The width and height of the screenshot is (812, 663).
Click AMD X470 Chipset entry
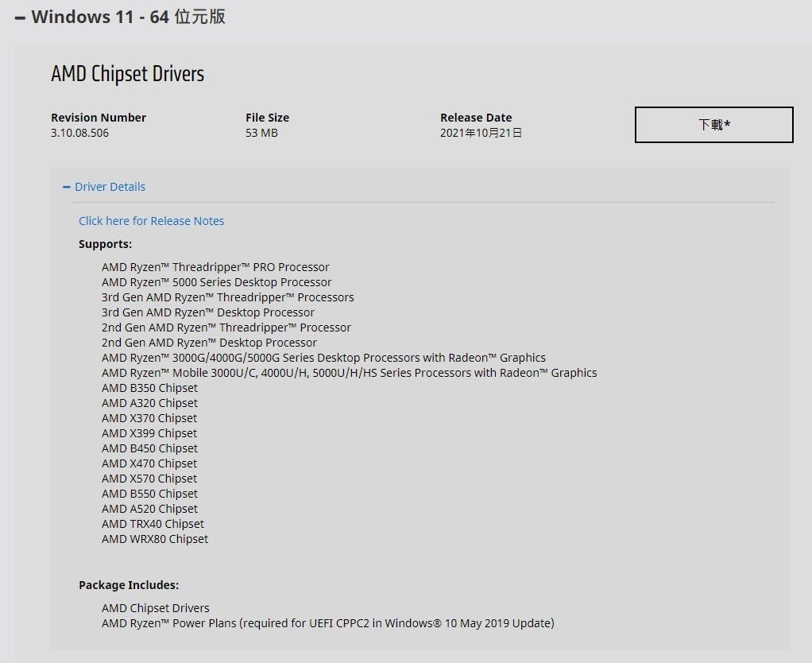click(x=149, y=463)
